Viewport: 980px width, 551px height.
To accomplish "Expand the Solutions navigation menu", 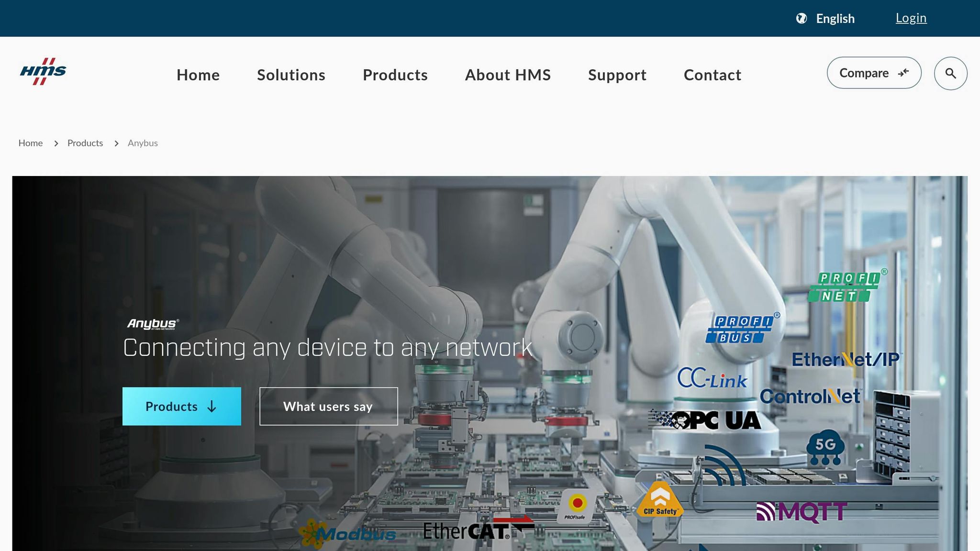I will pos(291,75).
